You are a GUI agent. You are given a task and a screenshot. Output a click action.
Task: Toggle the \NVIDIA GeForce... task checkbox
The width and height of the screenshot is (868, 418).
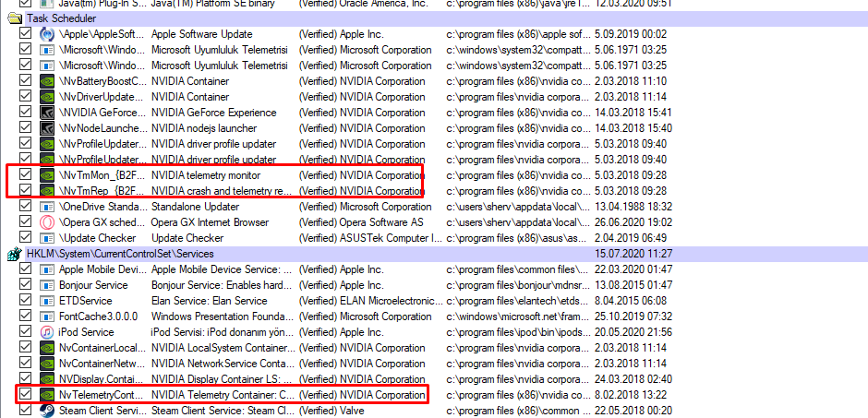click(x=24, y=113)
